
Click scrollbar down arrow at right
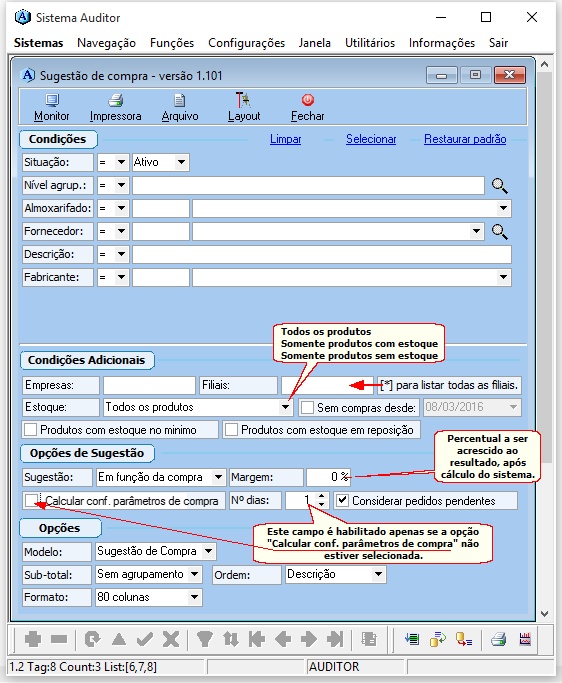[544, 614]
